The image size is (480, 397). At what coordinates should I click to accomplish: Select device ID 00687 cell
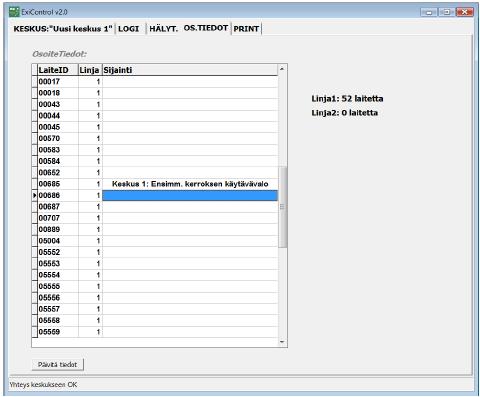point(58,207)
